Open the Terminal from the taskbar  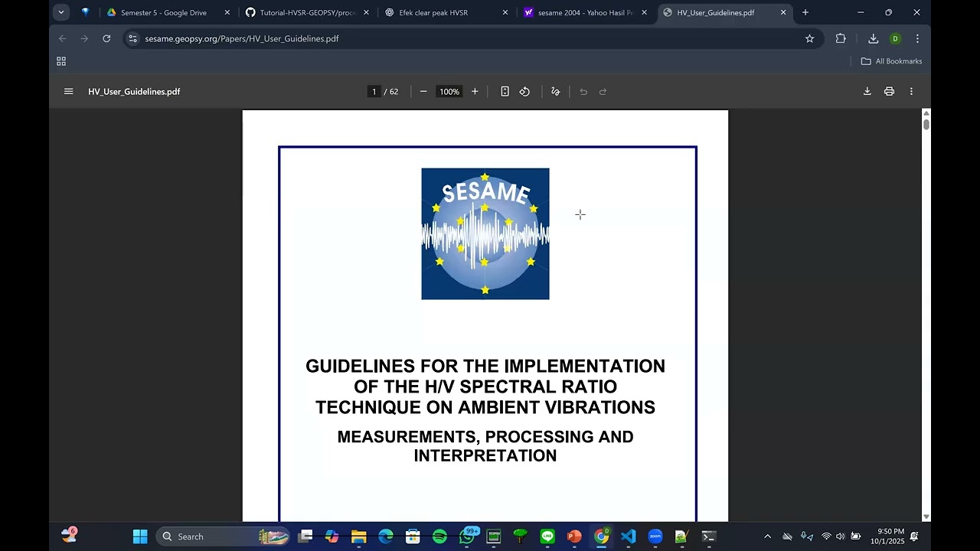pyautogui.click(x=709, y=536)
